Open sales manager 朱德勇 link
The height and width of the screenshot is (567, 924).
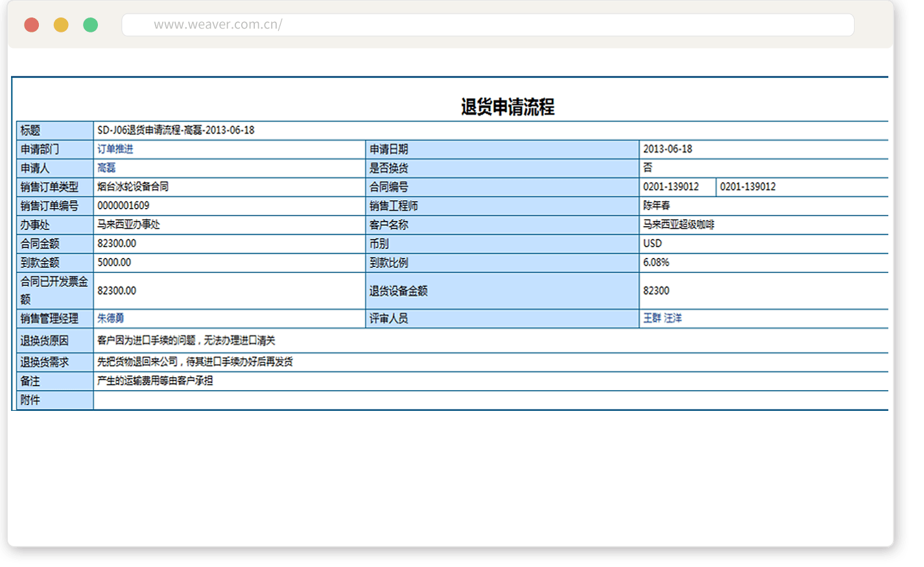point(110,318)
